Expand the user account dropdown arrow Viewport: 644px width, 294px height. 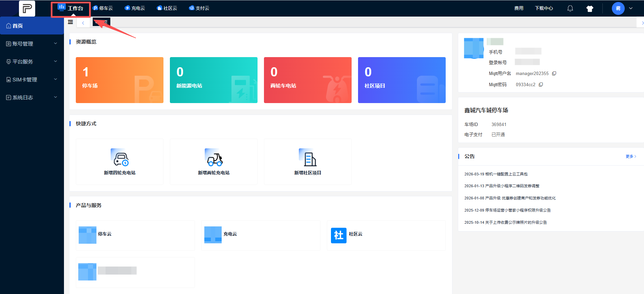pyautogui.click(x=631, y=8)
